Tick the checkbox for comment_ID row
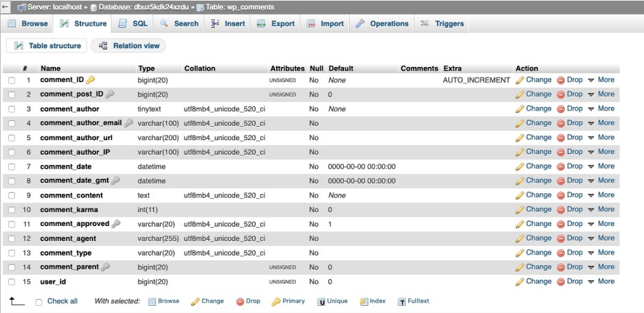 coord(12,80)
